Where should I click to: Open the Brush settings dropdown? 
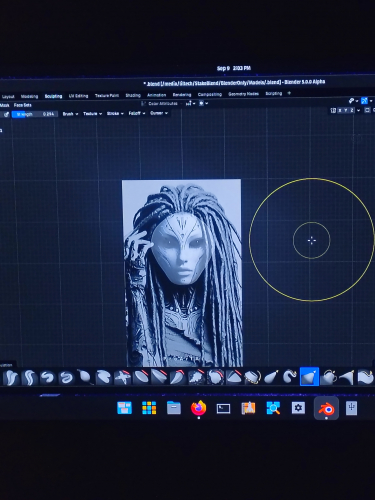(70, 114)
